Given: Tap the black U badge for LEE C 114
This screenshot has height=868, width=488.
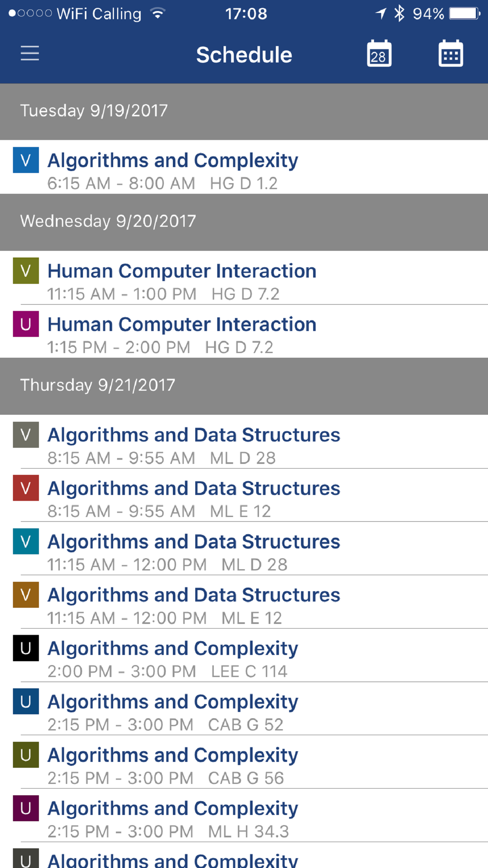Looking at the screenshot, I should pos(26,648).
